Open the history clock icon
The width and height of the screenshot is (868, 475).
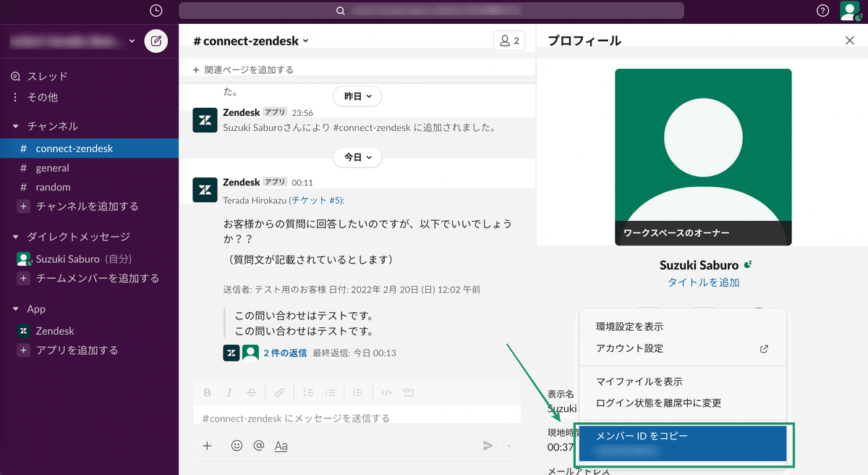tap(156, 11)
